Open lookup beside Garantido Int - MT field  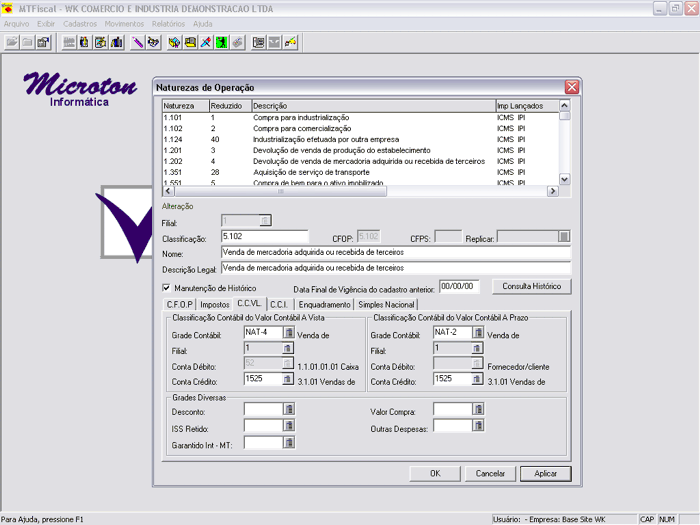click(x=288, y=442)
